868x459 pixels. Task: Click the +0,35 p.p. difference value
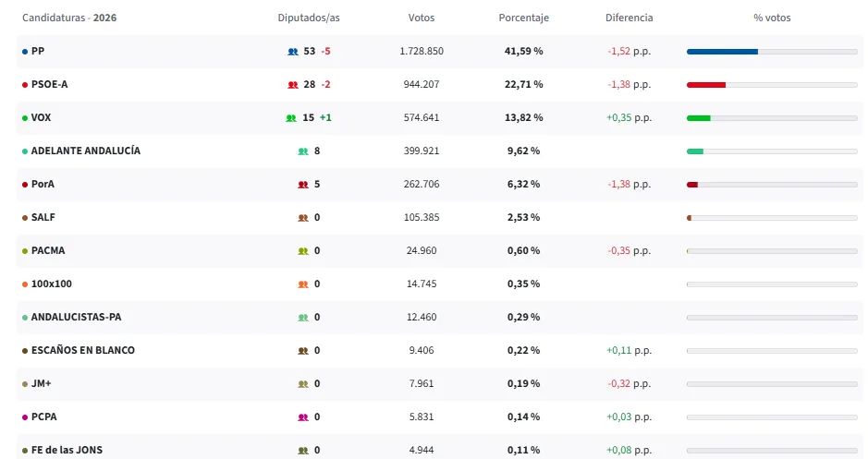629,117
